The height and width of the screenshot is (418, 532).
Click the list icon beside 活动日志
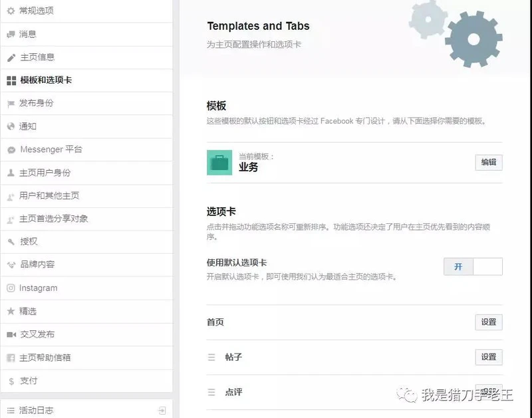tap(11, 411)
